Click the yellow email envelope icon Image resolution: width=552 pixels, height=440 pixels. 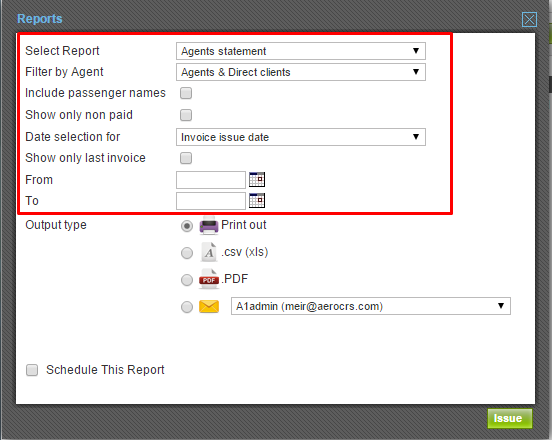tap(209, 307)
